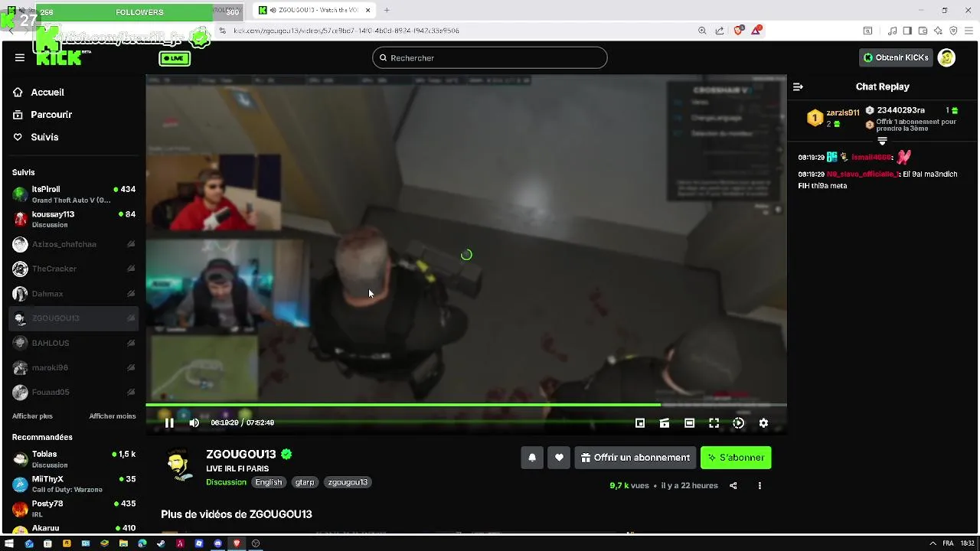Open Brave Rewards triangle icon
This screenshot has width=980, height=551.
coord(756,31)
